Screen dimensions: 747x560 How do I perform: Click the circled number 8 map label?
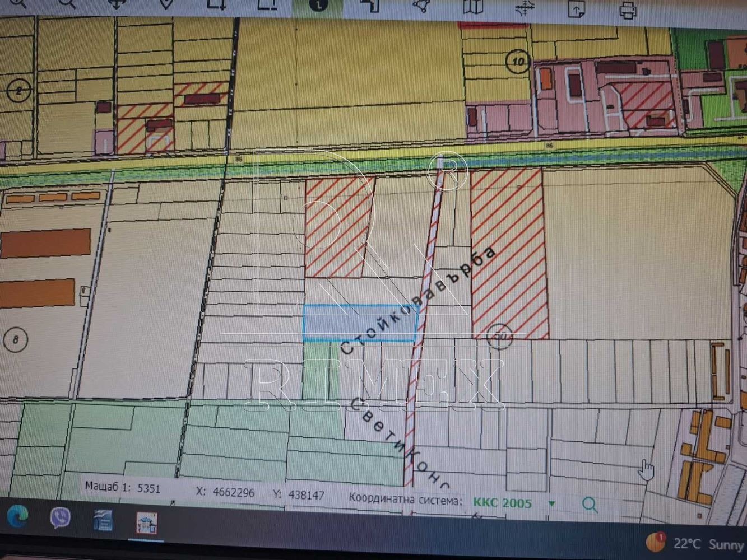coord(15,339)
